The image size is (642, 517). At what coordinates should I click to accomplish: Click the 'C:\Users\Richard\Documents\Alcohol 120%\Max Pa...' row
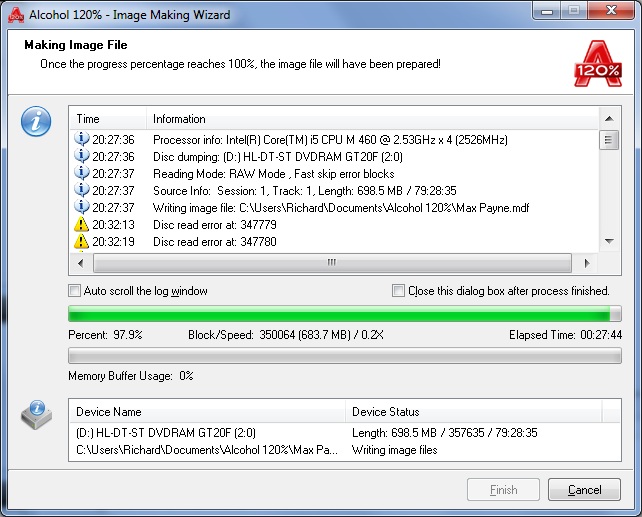(x=207, y=450)
